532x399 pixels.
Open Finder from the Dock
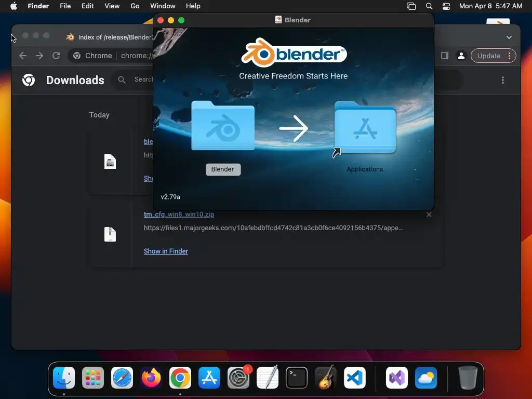click(x=64, y=378)
